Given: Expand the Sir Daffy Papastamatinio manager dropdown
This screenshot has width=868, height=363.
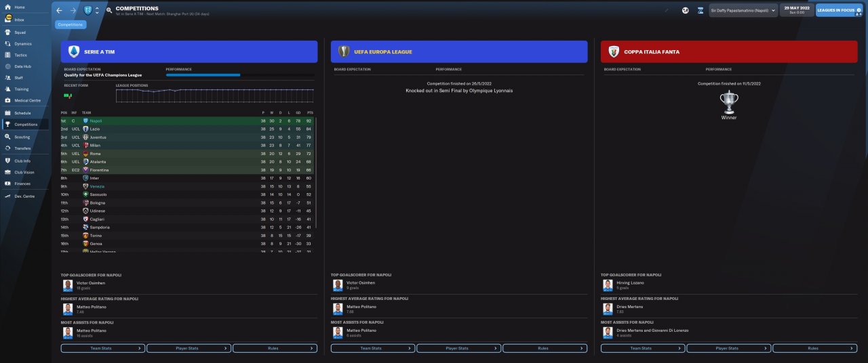Looking at the screenshot, I should [x=743, y=10].
